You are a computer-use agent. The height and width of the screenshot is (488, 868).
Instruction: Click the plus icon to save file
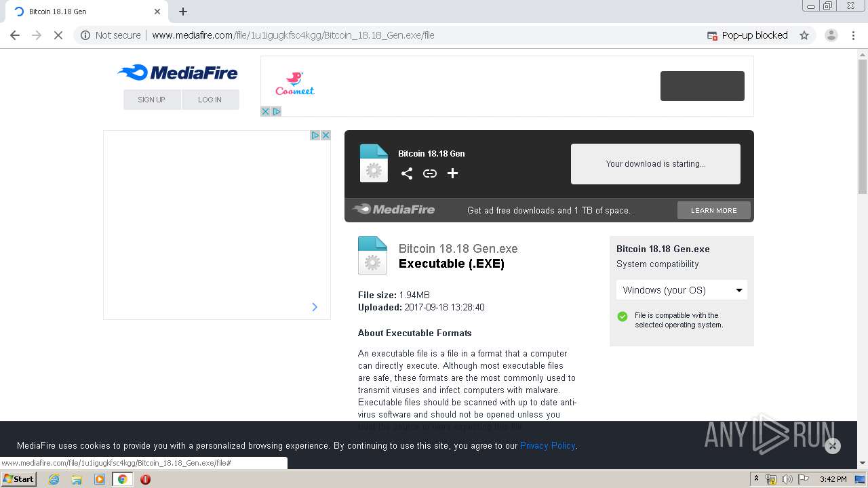click(453, 174)
